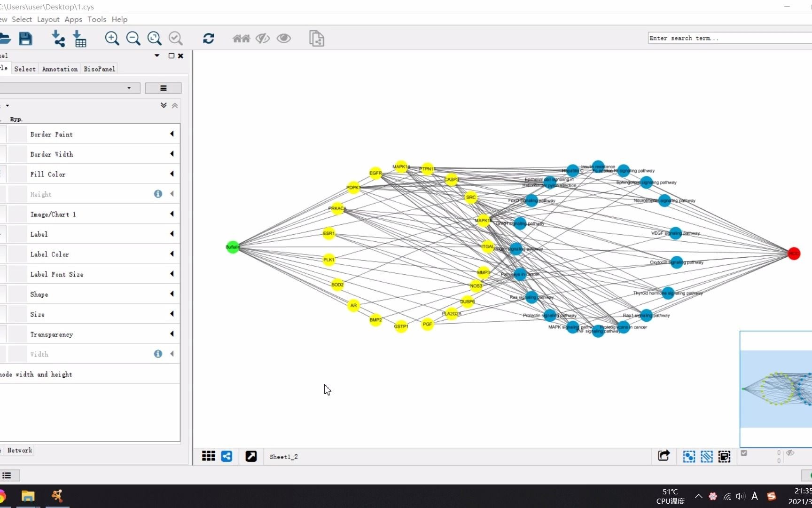This screenshot has width=812, height=508.
Task: Fit the network content to the window
Action: click(155, 39)
